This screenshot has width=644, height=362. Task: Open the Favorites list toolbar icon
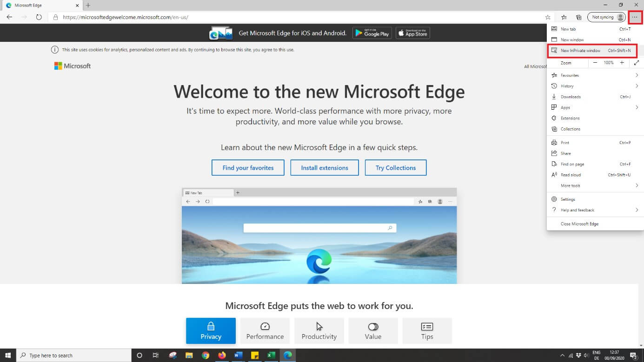click(564, 17)
